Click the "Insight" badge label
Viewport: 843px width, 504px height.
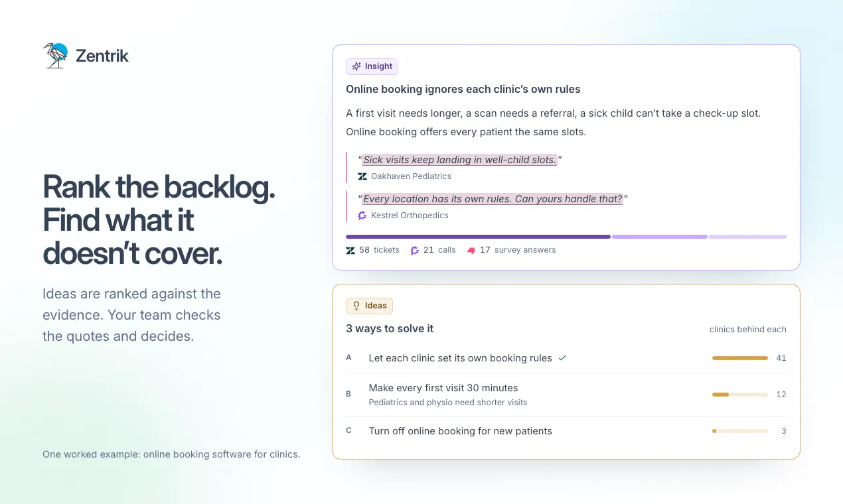[x=379, y=66]
